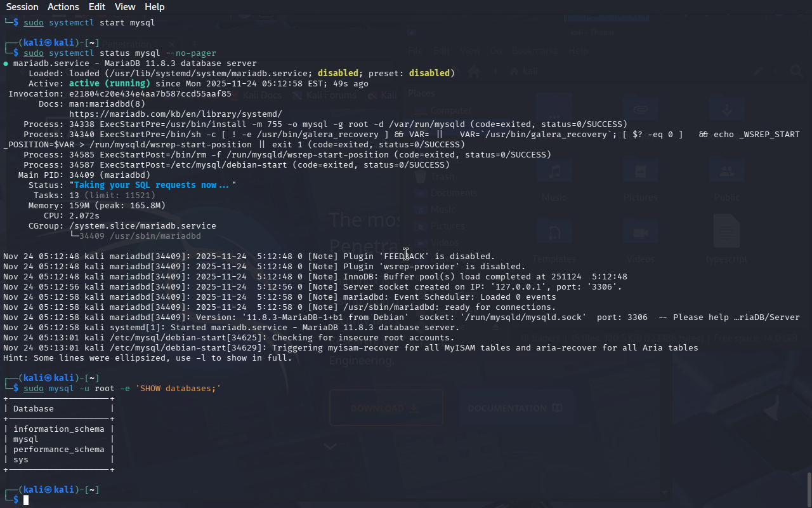Open the View menu

coord(125,7)
